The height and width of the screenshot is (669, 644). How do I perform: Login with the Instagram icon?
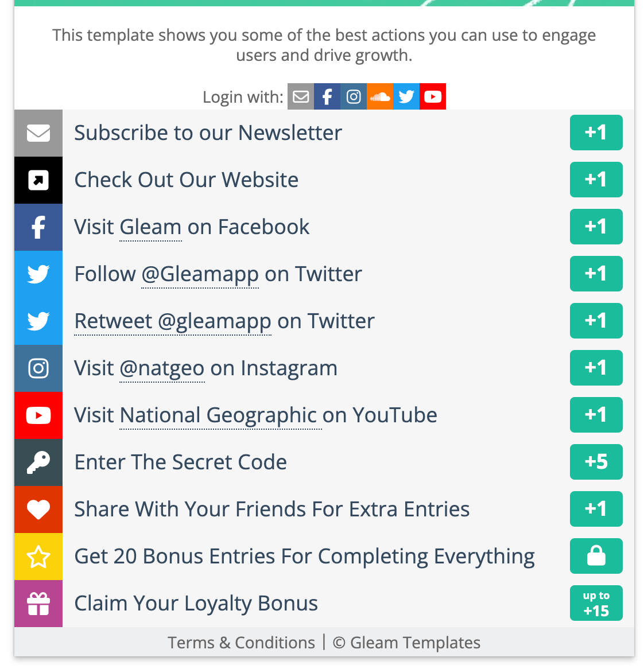tap(354, 96)
